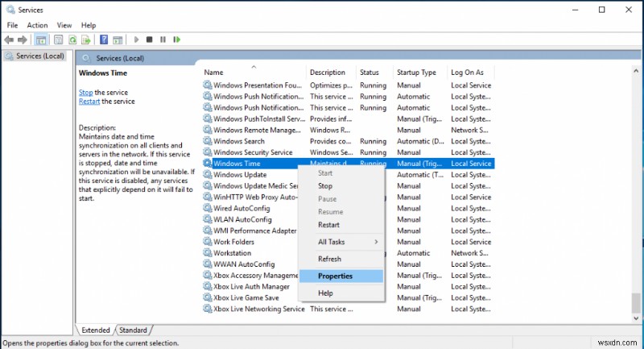Click gear icon beside WLAN AutoConfig
This screenshot has height=349, width=644.
pyautogui.click(x=208, y=219)
